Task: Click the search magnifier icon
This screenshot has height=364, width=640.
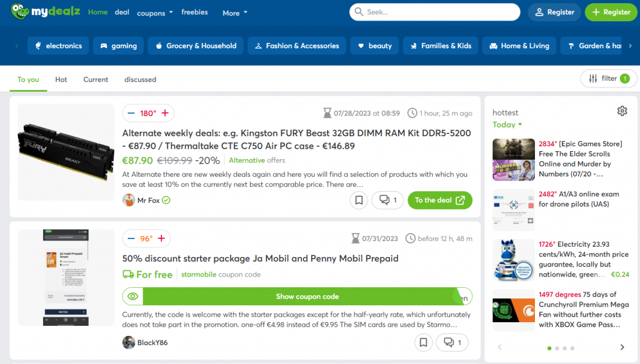Action: 359,12
